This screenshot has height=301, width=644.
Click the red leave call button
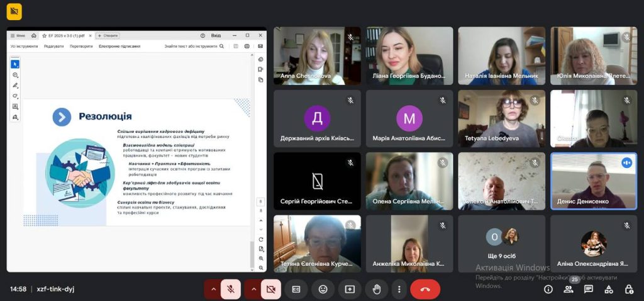425,289
